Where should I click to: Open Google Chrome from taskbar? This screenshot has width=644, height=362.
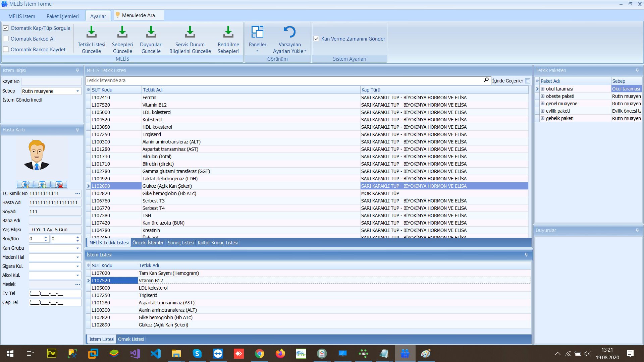pos(259,354)
